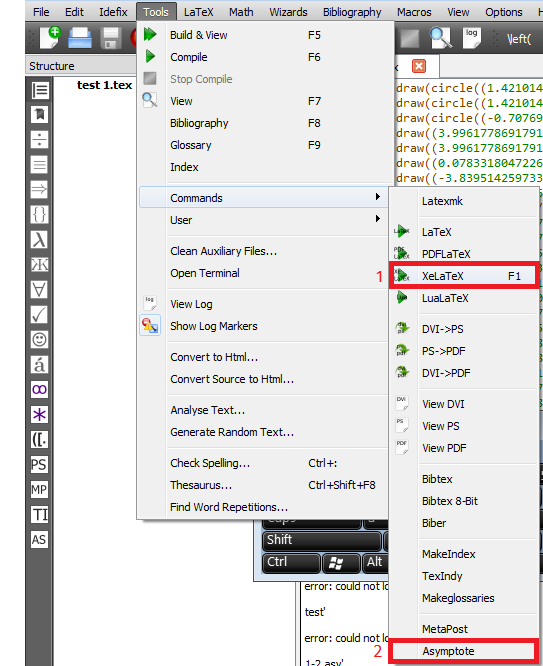Image resolution: width=543 pixels, height=666 pixels.
Task: Open the Options menu
Action: click(x=504, y=12)
